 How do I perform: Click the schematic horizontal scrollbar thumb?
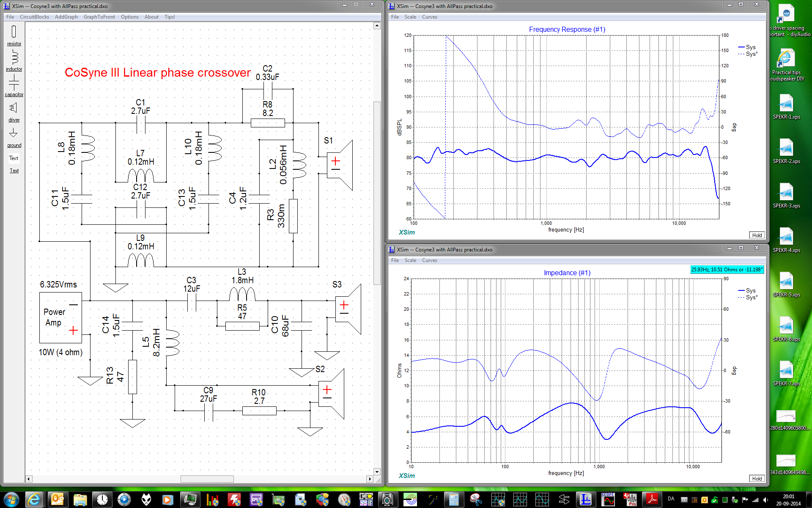coord(207,479)
